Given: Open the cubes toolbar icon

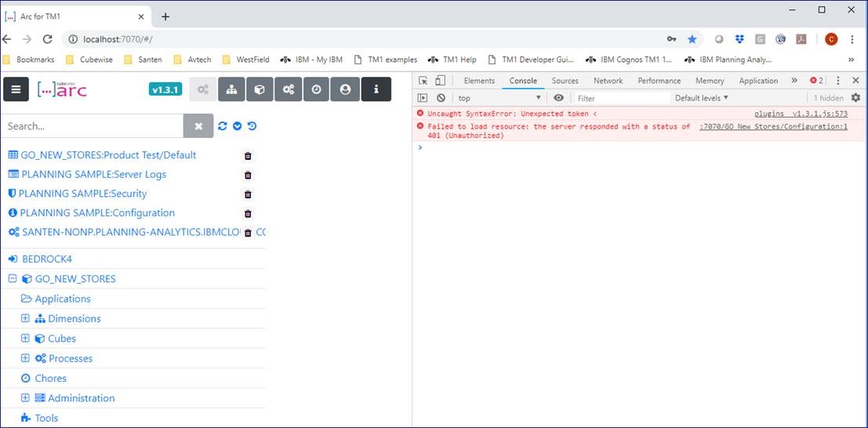Looking at the screenshot, I should click(260, 89).
